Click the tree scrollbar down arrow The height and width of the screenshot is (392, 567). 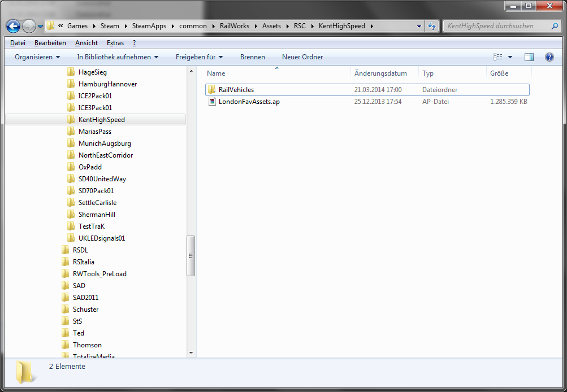pyautogui.click(x=191, y=353)
